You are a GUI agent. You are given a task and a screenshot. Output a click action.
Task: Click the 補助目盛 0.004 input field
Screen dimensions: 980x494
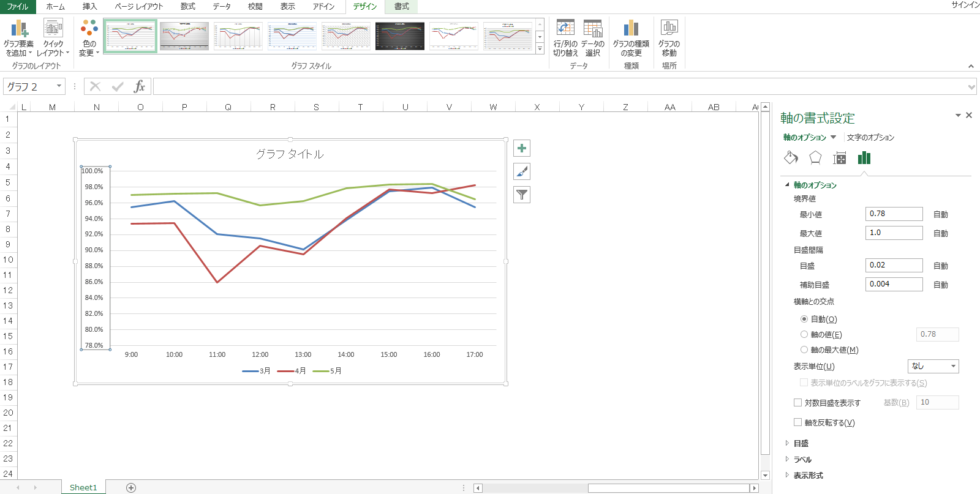click(894, 284)
